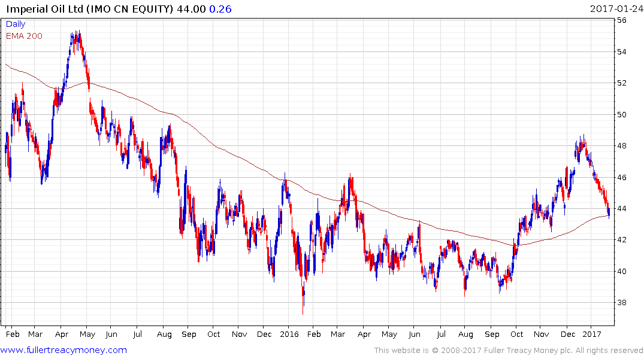Click the 44 price axis label
Screen dimensions: 644x359
tap(622, 208)
